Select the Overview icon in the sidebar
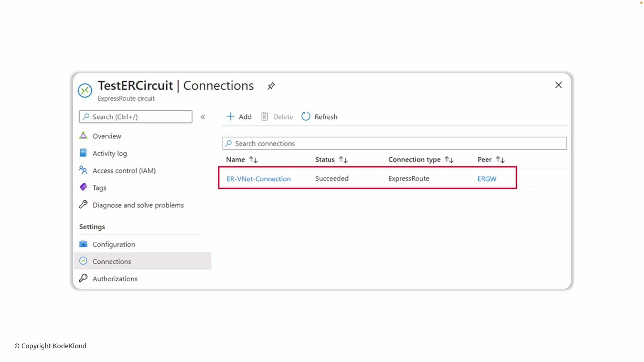Screen dimensions: 644x362 point(84,136)
